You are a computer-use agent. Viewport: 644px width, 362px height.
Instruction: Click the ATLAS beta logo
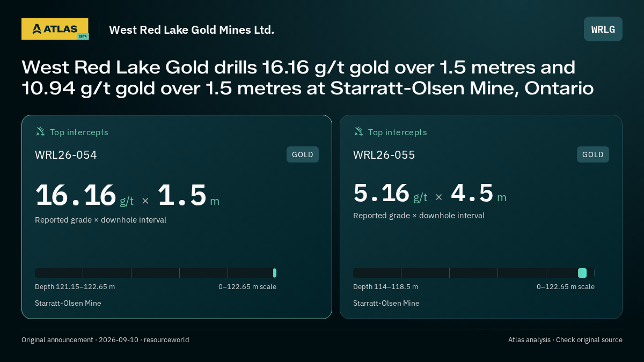tap(55, 29)
